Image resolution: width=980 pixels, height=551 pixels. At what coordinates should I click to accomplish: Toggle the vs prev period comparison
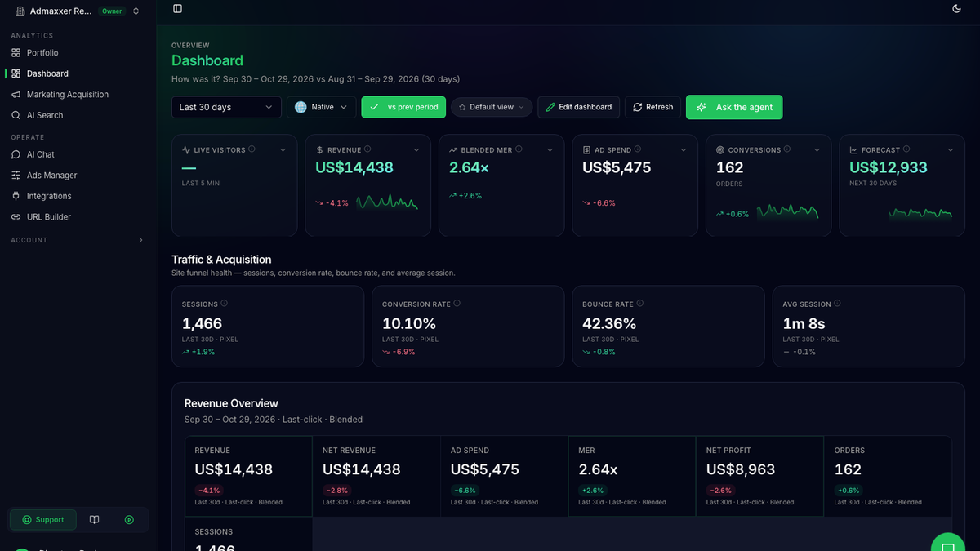(404, 107)
